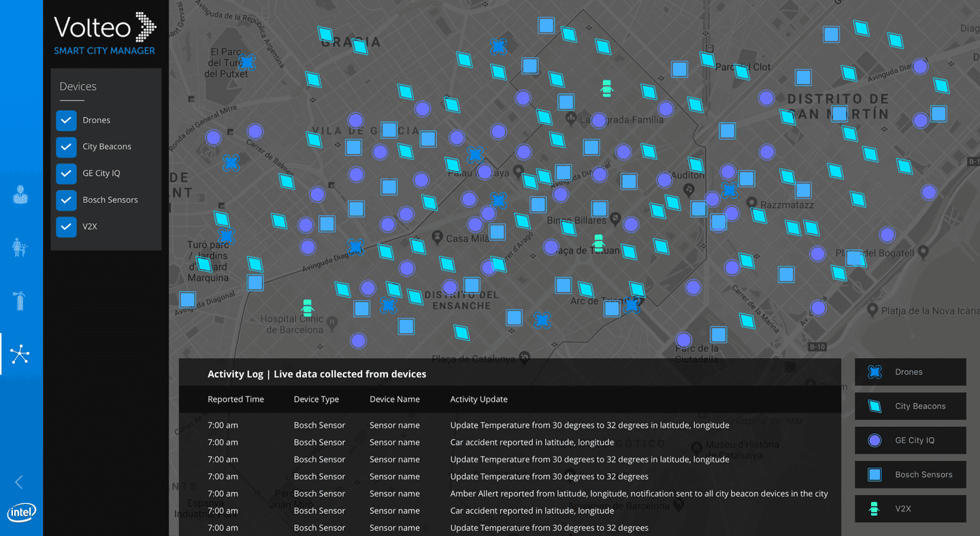Image resolution: width=980 pixels, height=536 pixels.
Task: Select the fire extinguisher sidebar icon
Action: point(20,300)
